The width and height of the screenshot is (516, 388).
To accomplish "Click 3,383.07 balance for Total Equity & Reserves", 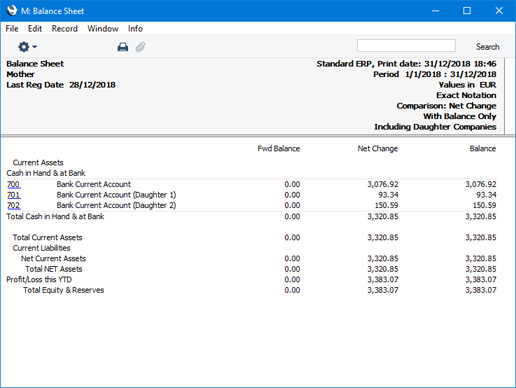I will tap(481, 290).
